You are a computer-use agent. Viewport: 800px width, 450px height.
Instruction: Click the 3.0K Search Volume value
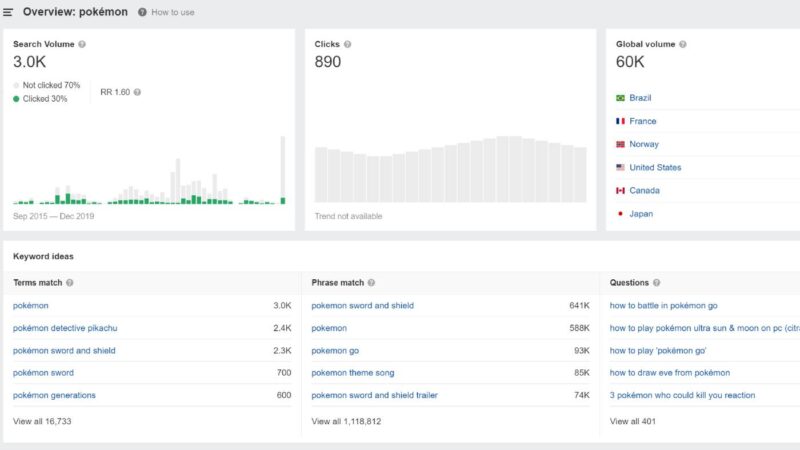pyautogui.click(x=30, y=62)
